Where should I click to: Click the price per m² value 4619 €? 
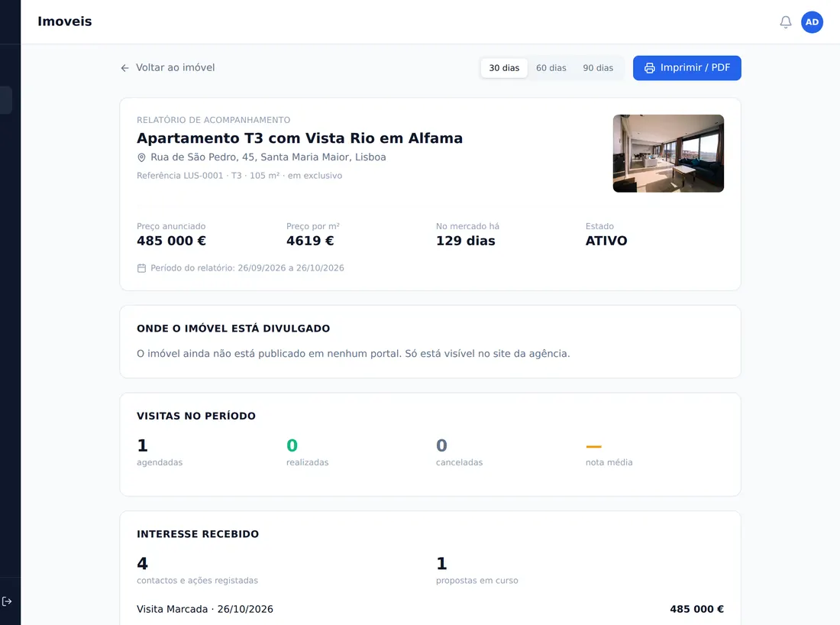(310, 241)
